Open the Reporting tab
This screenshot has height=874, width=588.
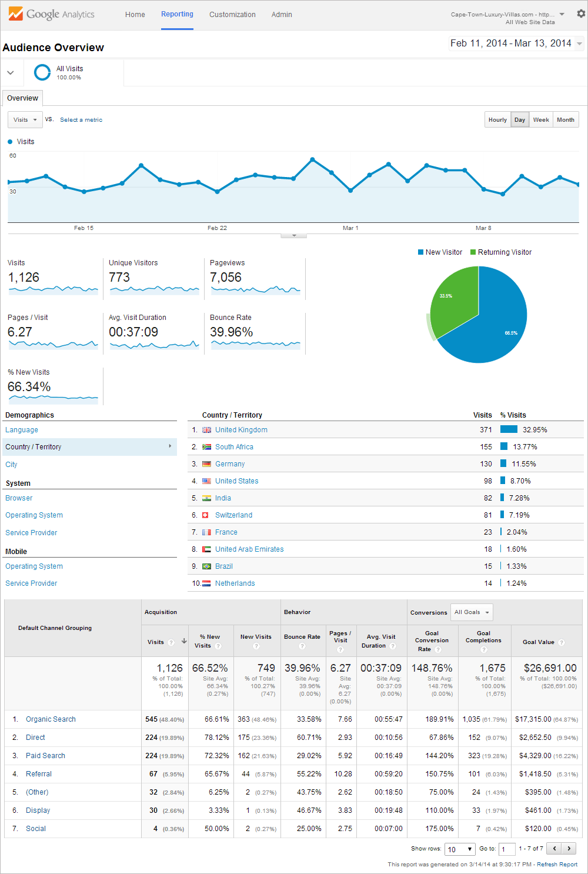[x=177, y=14]
